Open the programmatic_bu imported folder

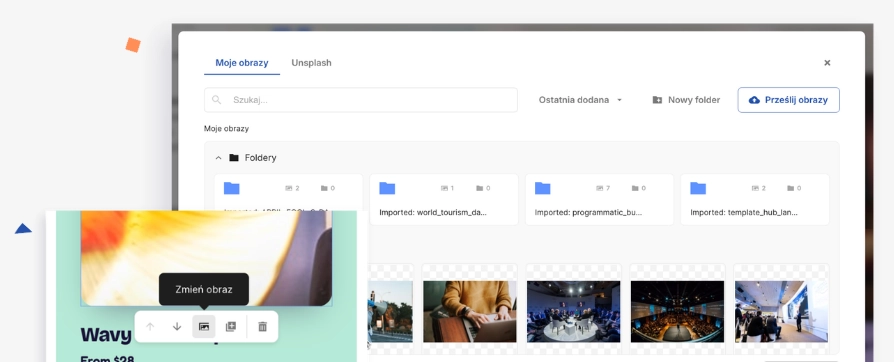599,200
